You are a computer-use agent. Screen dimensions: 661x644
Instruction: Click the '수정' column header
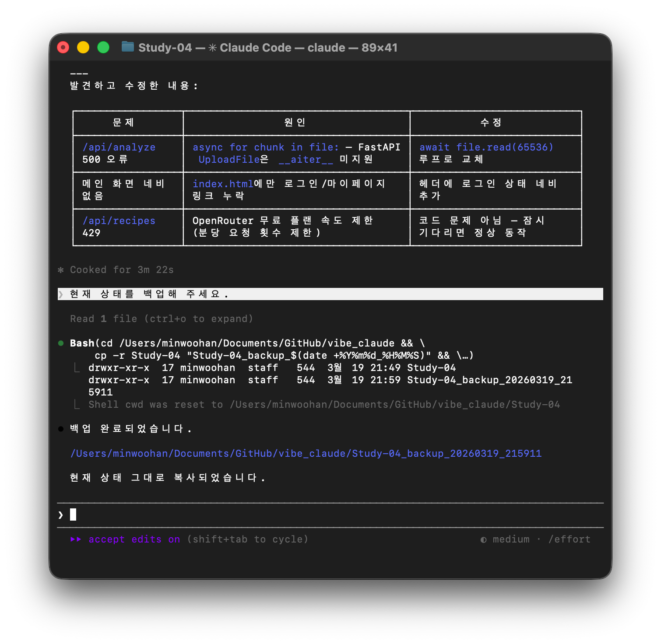coord(491,123)
